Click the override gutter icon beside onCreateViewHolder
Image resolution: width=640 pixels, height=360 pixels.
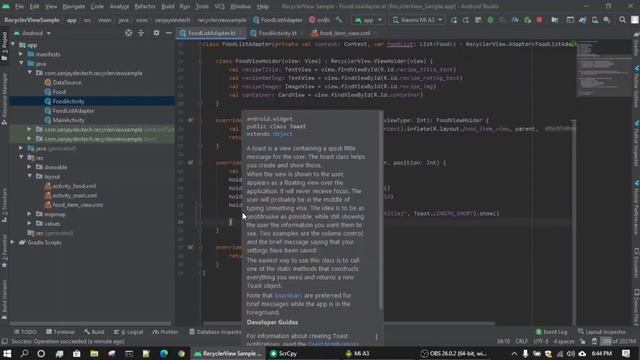[190, 120]
